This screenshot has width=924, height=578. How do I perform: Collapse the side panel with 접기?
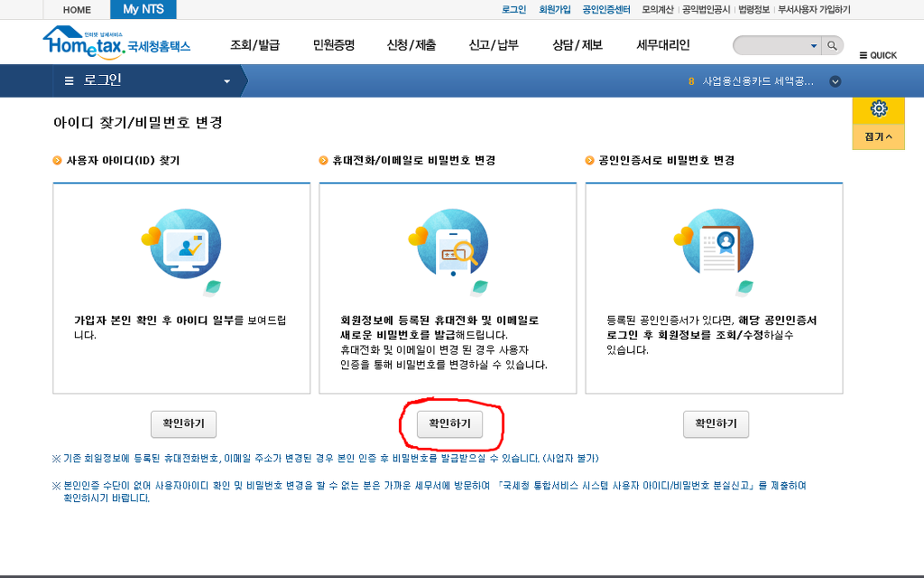[x=878, y=137]
